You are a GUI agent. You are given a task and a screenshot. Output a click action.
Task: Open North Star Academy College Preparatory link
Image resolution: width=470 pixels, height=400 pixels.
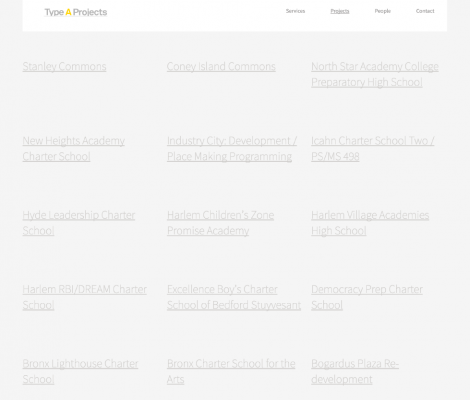click(375, 74)
